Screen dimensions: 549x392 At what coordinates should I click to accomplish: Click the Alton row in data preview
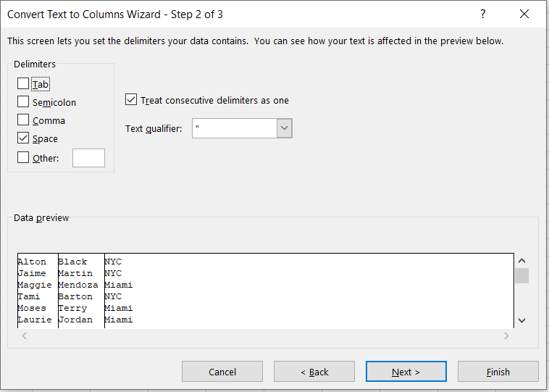(x=32, y=262)
